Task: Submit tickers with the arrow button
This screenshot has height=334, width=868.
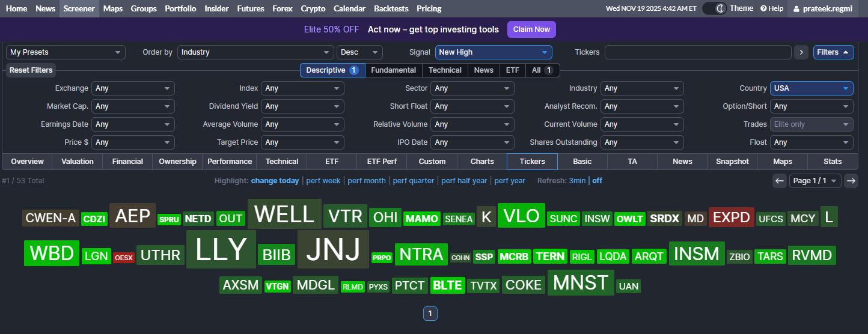Action: [801, 52]
